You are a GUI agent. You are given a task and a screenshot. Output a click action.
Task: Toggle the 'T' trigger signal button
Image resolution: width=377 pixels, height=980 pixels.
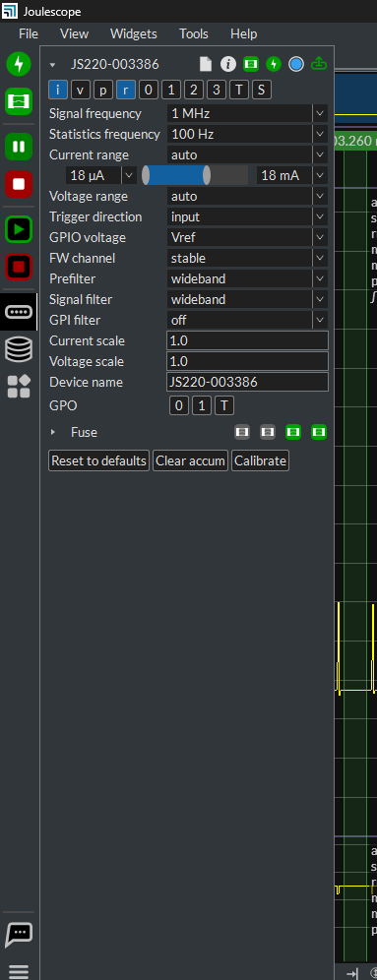click(239, 90)
